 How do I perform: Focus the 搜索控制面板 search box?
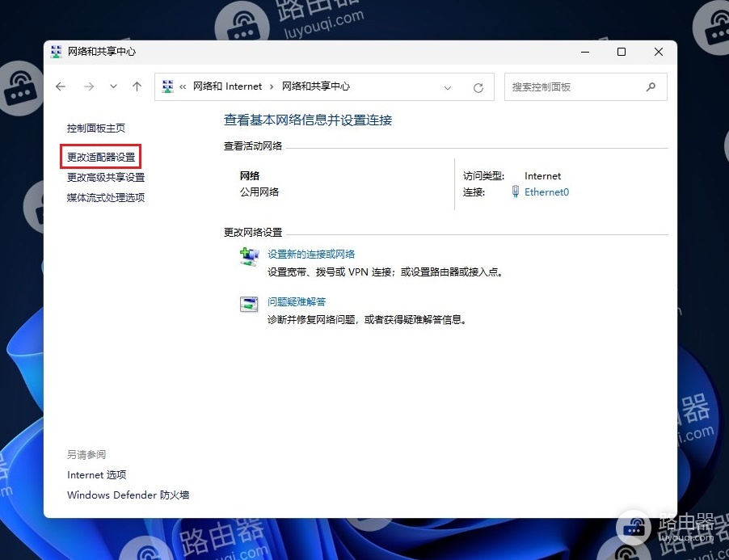(x=585, y=87)
